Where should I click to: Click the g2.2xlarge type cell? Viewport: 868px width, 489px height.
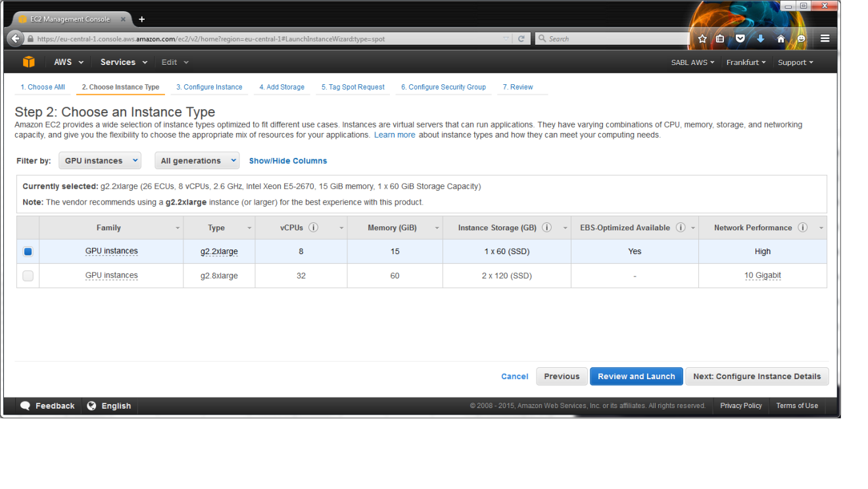pos(219,251)
